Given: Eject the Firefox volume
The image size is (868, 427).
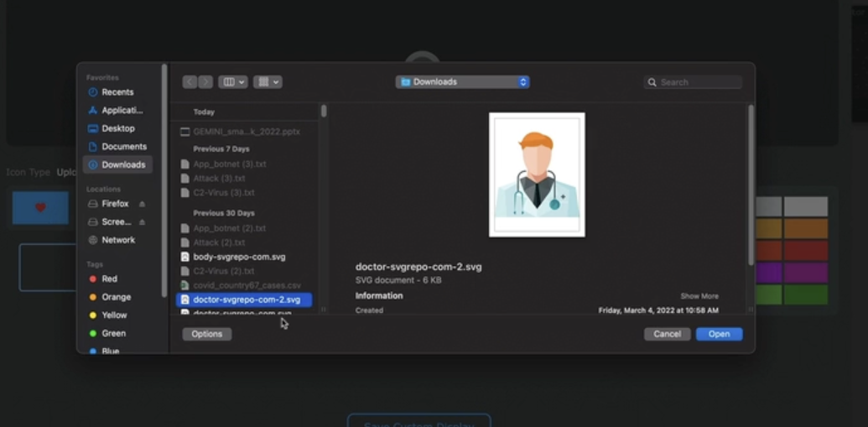Looking at the screenshot, I should pos(142,204).
